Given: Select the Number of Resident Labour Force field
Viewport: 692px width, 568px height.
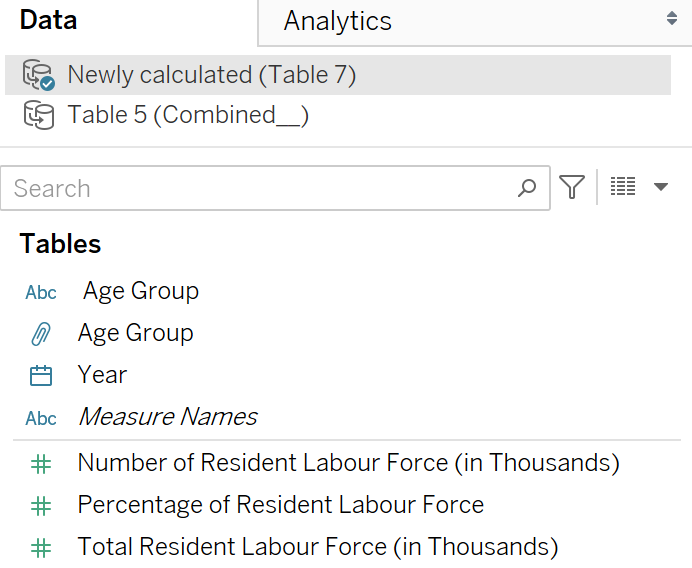Looking at the screenshot, I should coord(348,463).
